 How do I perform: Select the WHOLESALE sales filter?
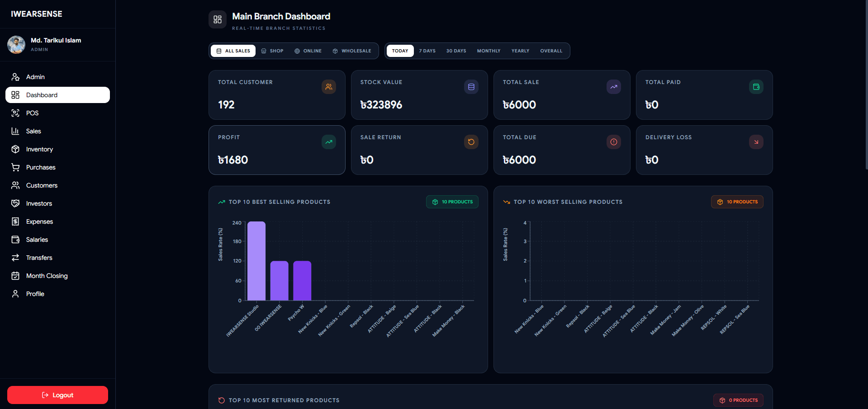coord(352,51)
